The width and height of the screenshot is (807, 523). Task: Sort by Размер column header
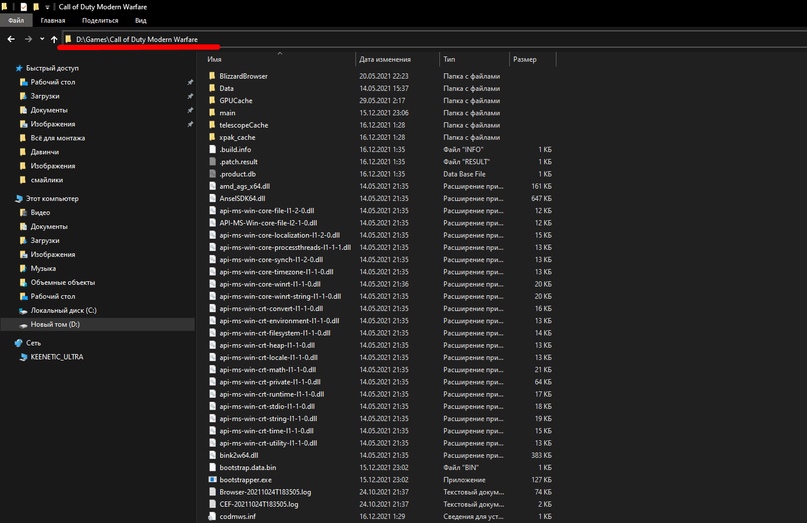click(524, 59)
